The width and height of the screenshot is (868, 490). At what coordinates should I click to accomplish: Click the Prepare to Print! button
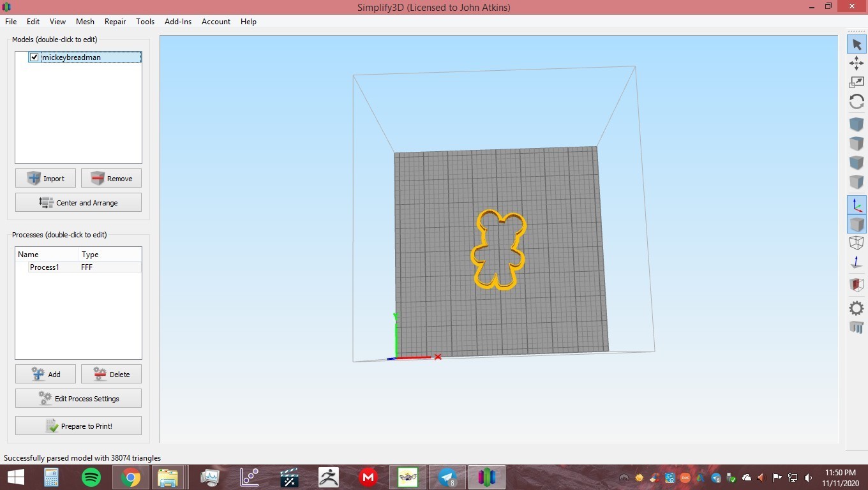point(79,426)
